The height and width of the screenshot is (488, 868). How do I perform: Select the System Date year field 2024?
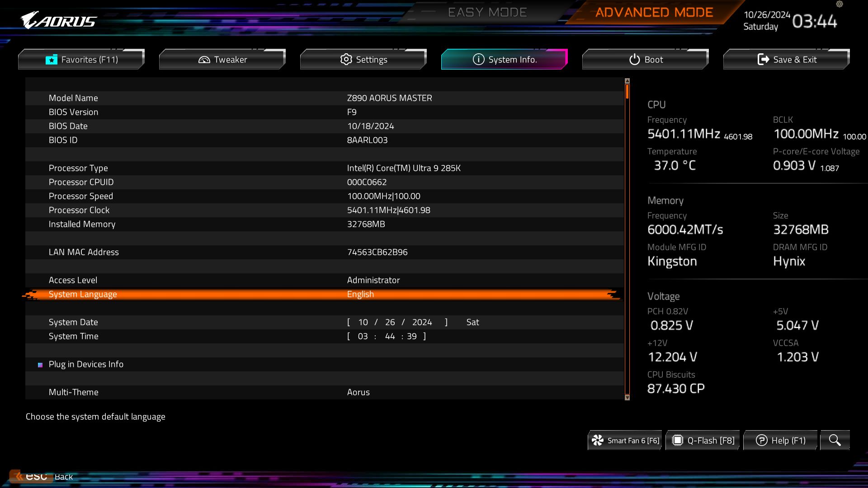tap(422, 322)
